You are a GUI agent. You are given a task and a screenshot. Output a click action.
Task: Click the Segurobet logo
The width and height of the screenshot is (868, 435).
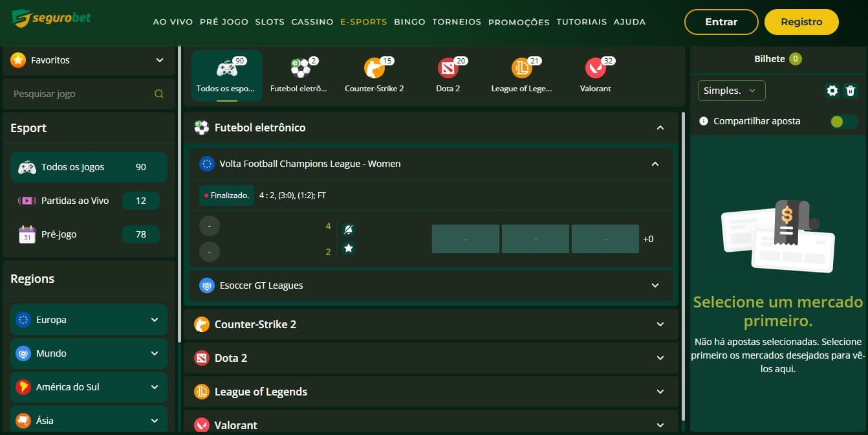51,18
